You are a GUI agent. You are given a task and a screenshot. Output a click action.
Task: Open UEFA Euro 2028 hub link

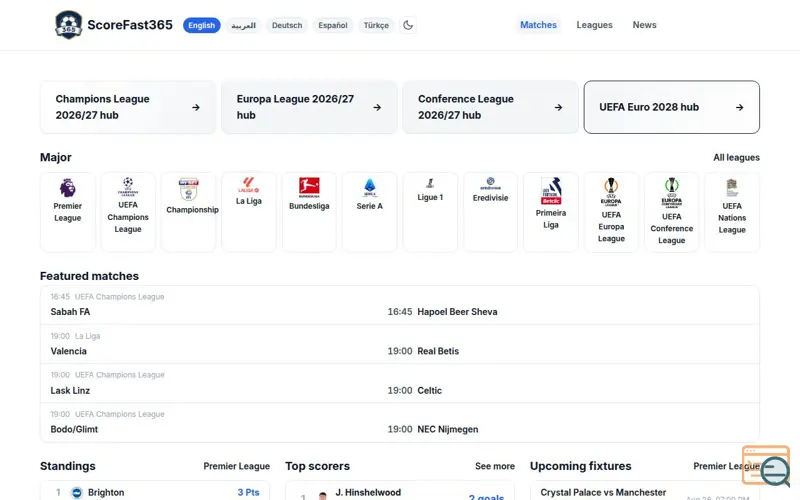click(x=671, y=107)
